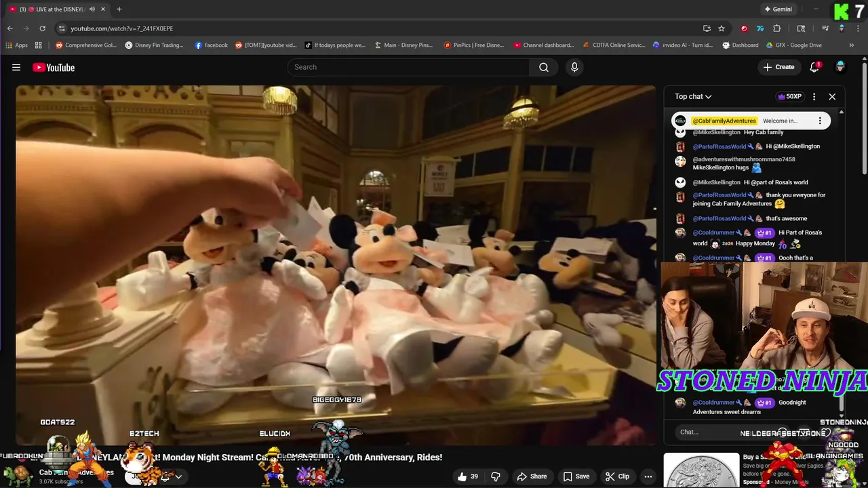
Task: Click the live video player
Action: click(x=336, y=265)
